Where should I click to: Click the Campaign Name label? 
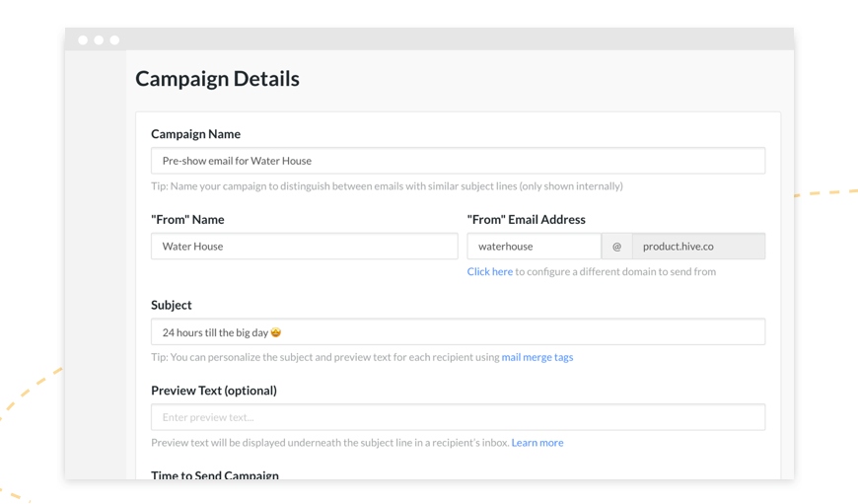click(x=196, y=134)
